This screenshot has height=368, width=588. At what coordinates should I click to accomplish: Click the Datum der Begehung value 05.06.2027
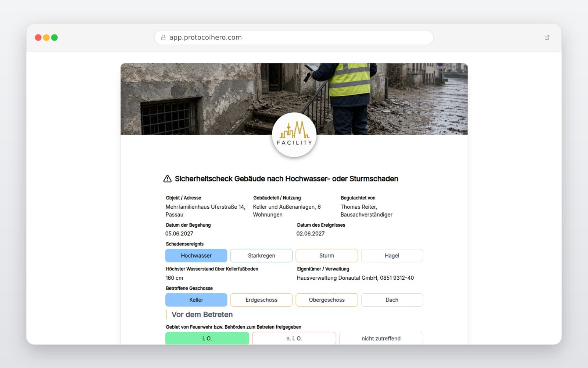[179, 234]
